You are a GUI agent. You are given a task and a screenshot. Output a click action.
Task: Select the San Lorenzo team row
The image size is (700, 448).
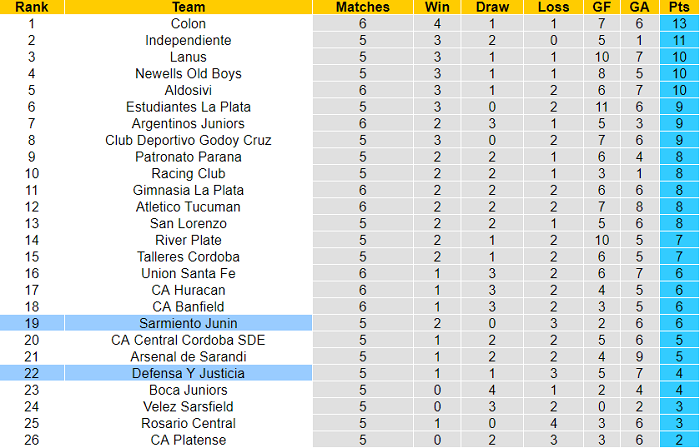pos(188,223)
